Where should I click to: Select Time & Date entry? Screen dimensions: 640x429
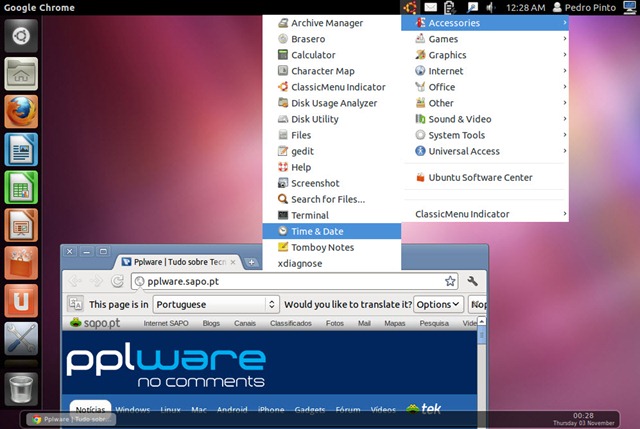pos(332,231)
